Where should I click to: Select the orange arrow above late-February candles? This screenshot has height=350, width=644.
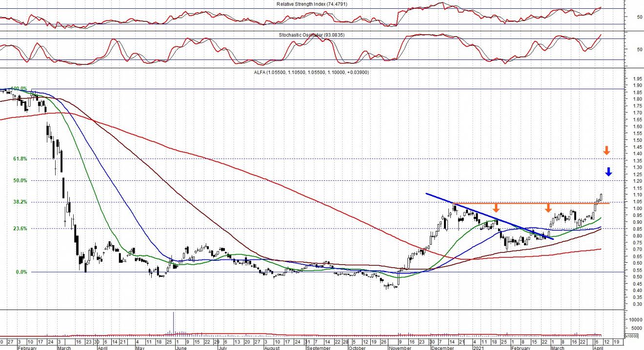[x=548, y=208]
